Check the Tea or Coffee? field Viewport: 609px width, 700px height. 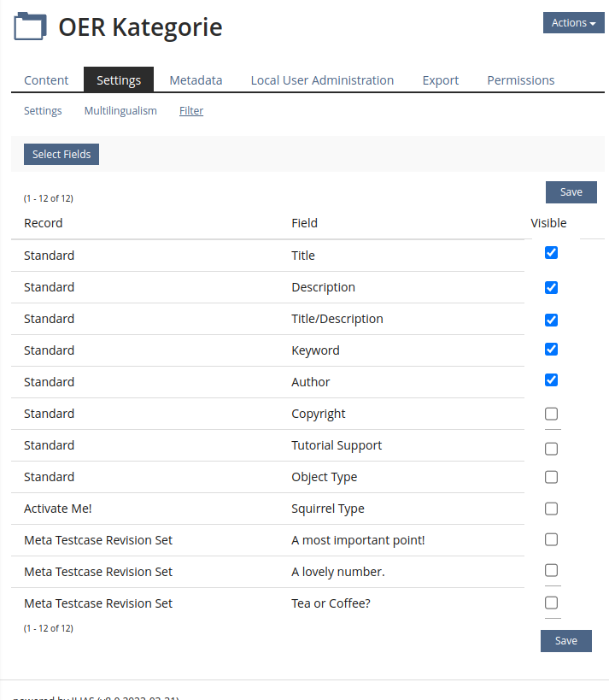[x=552, y=603]
